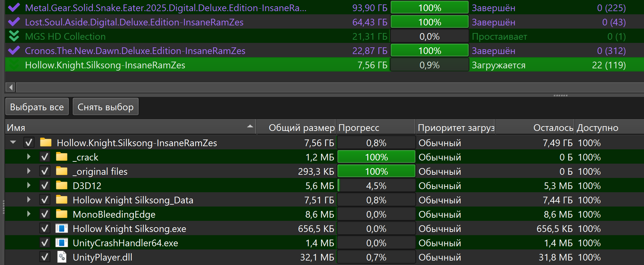Image resolution: width=644 pixels, height=265 pixels.
Task: Click the 0,9% progress bar of Hollow.Knight.Silksong torrent
Action: click(430, 65)
